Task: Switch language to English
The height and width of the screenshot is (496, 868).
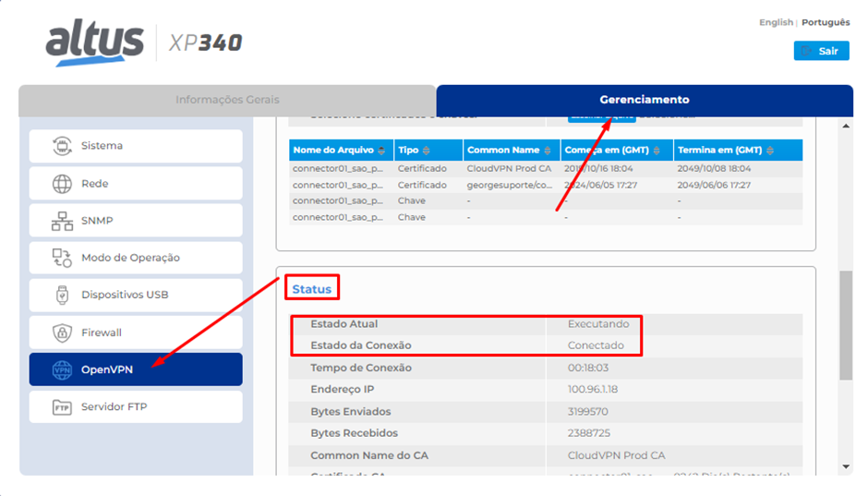Action: [x=776, y=22]
